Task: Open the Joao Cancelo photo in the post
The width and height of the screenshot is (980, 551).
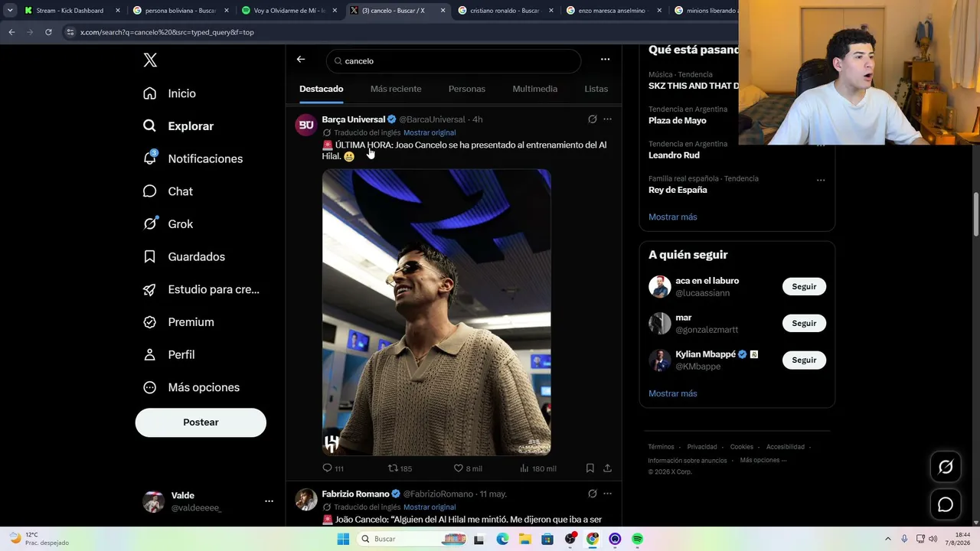Action: click(436, 312)
